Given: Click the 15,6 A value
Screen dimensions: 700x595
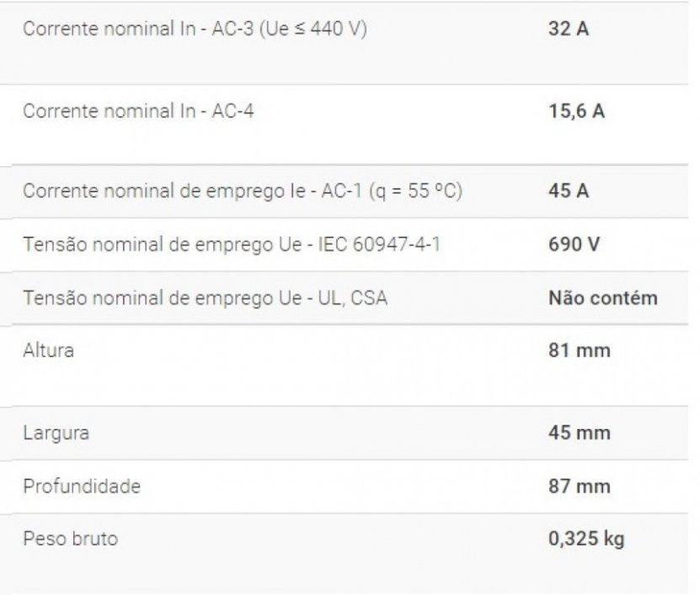Looking at the screenshot, I should point(576,110).
